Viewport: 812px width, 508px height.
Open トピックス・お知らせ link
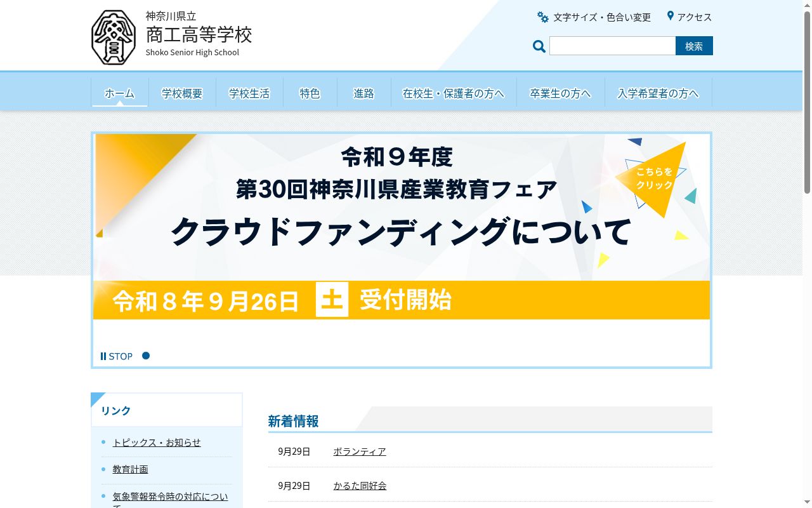pos(157,443)
